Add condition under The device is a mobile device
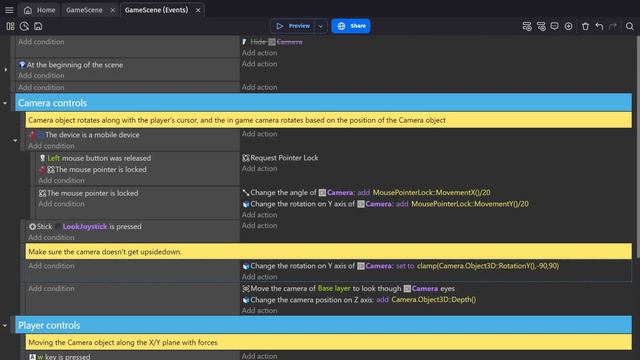The image size is (640, 360). (51, 146)
